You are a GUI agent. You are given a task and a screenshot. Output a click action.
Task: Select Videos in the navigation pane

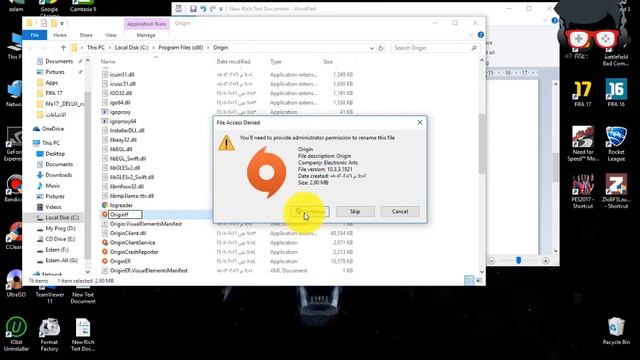(x=53, y=207)
